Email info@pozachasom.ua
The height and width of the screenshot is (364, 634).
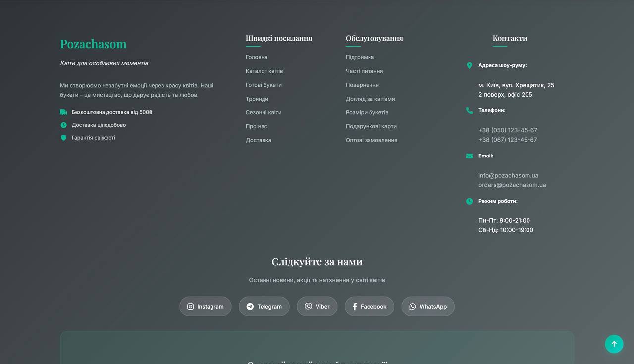pyautogui.click(x=508, y=176)
